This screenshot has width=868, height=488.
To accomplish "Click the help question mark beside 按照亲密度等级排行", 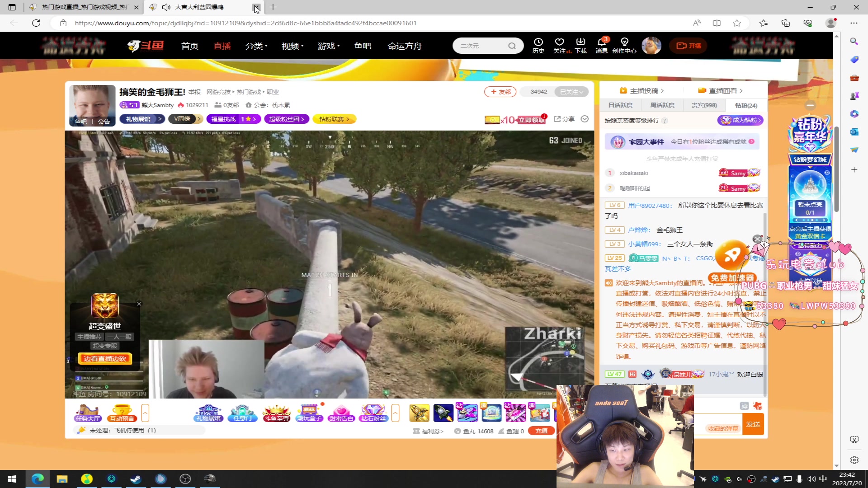I will click(665, 121).
